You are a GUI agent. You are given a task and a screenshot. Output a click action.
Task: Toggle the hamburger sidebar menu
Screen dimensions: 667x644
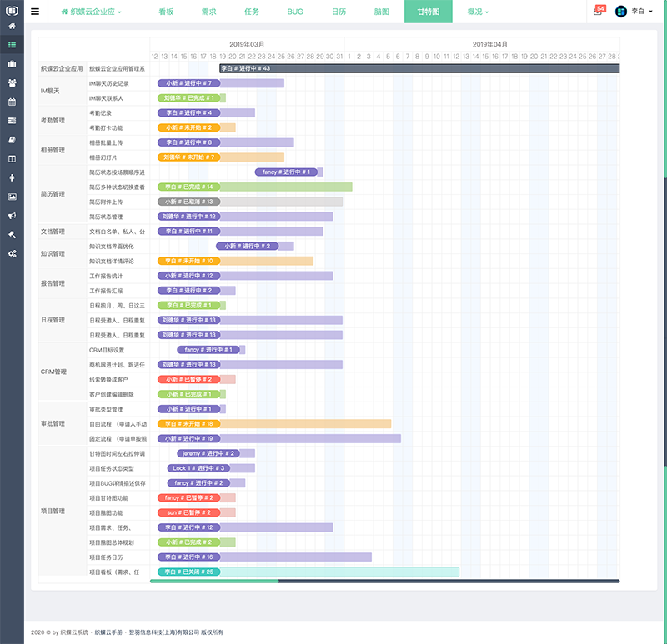coord(34,12)
